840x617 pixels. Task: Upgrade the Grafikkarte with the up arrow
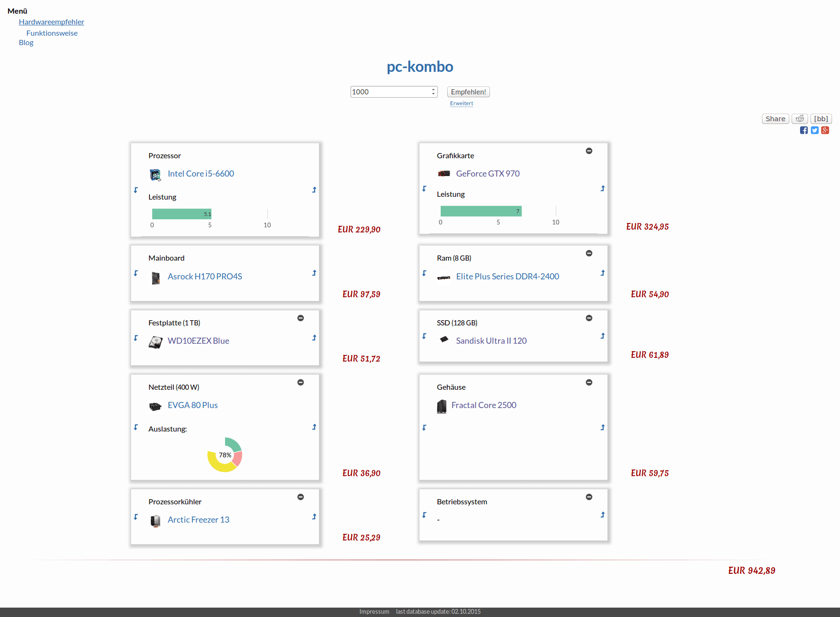point(603,188)
